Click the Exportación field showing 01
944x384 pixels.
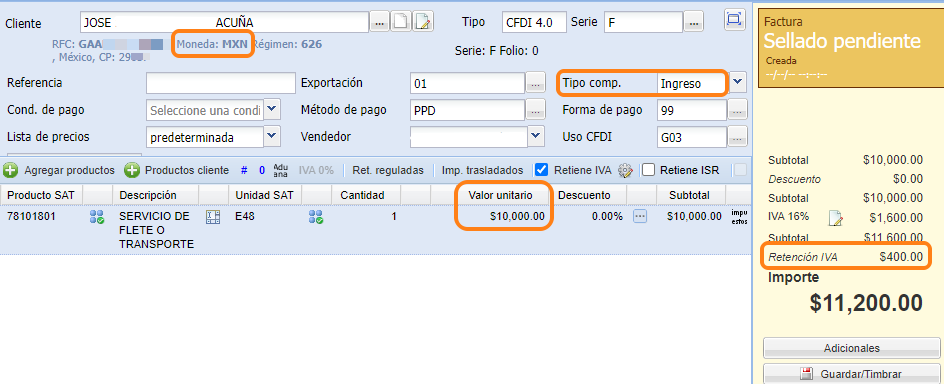click(x=467, y=84)
